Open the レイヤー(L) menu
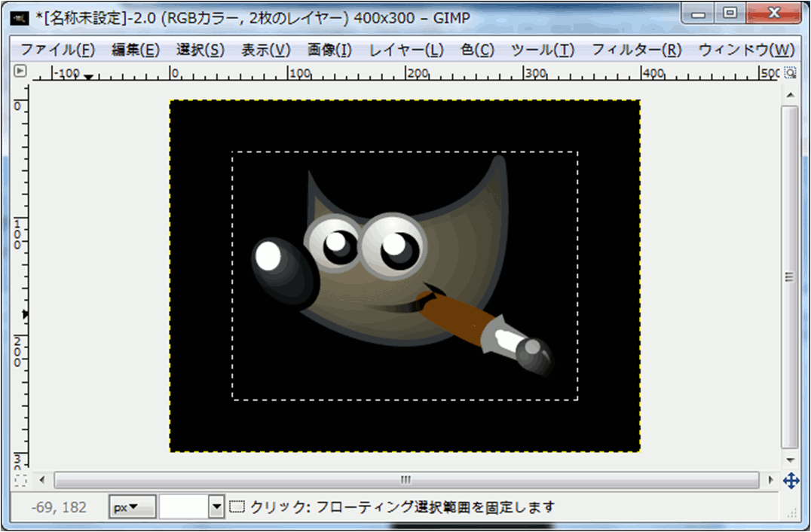 [406, 50]
